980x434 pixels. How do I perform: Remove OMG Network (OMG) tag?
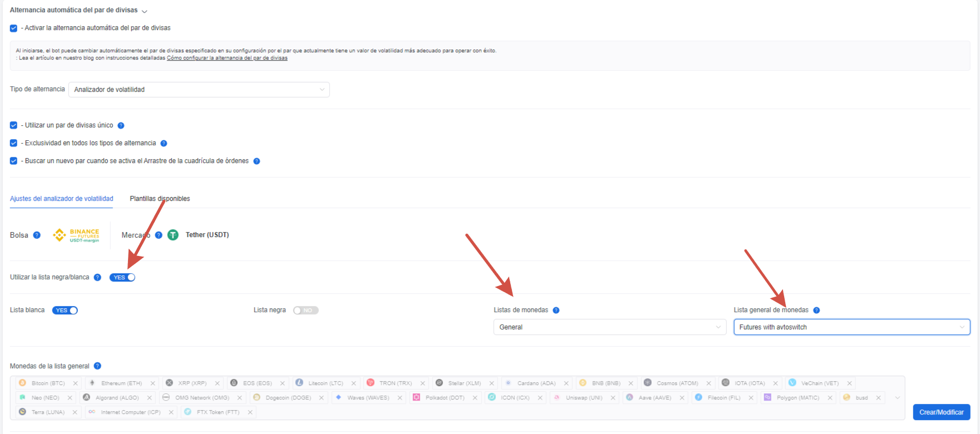pyautogui.click(x=239, y=398)
